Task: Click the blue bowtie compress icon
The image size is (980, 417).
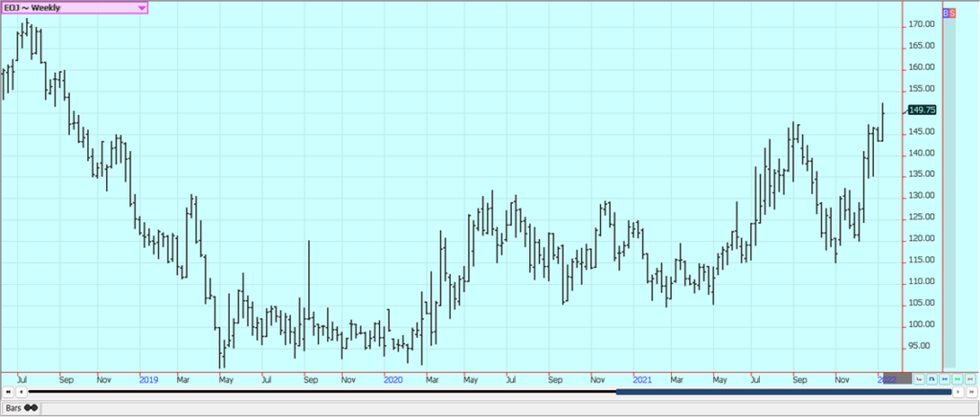Action: pyautogui.click(x=945, y=379)
